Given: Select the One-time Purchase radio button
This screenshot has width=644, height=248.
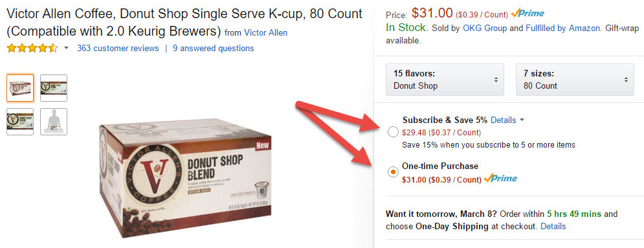Looking at the screenshot, I should 393,172.
